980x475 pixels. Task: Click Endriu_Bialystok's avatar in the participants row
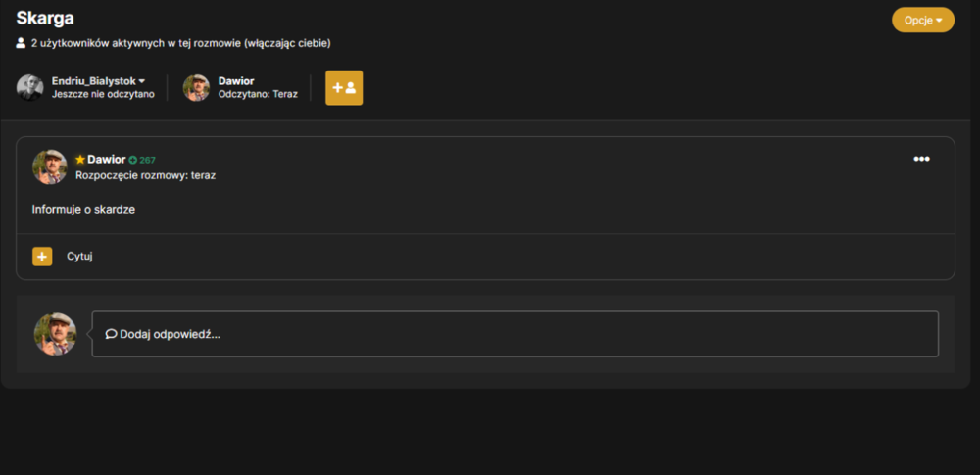tap(29, 87)
